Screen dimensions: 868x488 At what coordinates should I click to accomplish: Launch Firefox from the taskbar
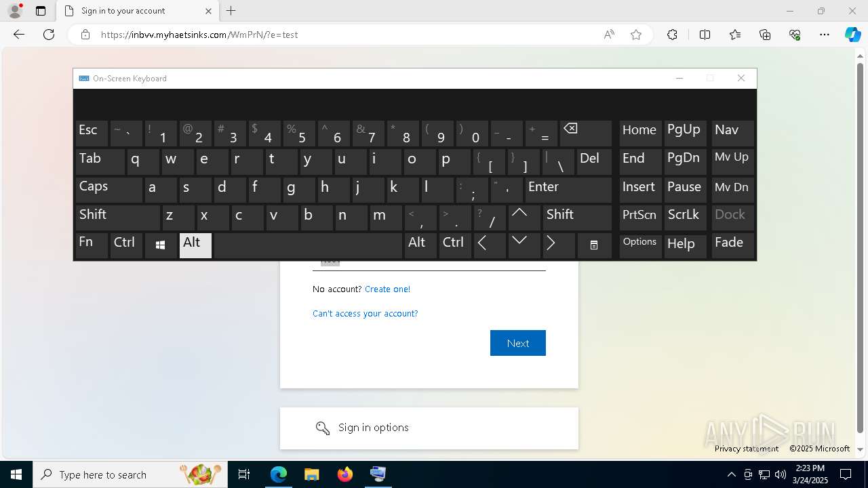[344, 474]
